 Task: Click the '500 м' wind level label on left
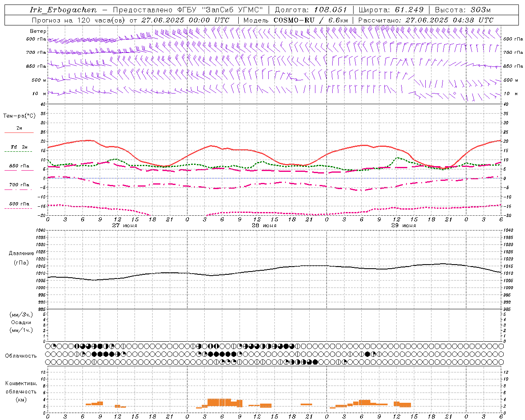coord(39,80)
